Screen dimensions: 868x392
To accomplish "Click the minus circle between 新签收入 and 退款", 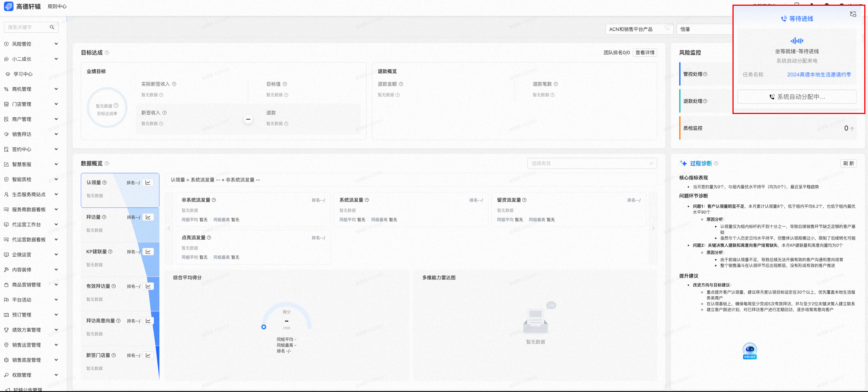I will point(248,120).
